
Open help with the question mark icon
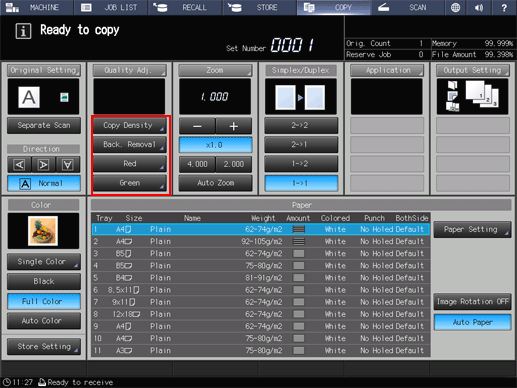[x=504, y=7]
